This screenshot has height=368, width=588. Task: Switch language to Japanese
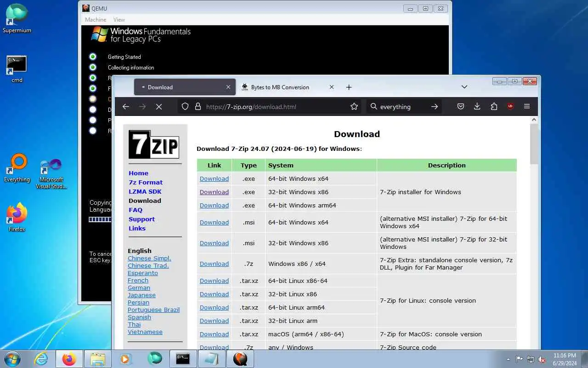coord(141,295)
